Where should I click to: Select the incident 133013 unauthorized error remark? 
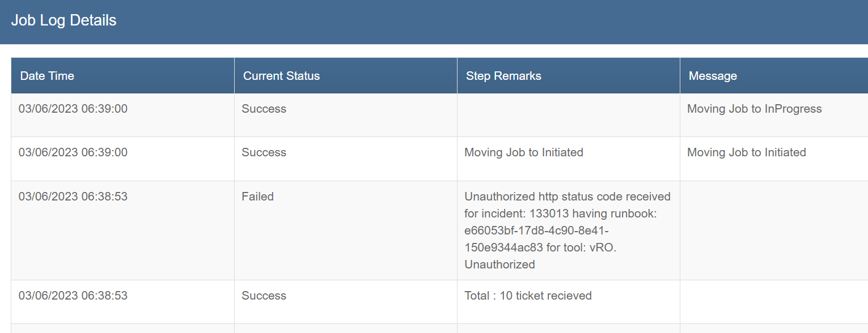click(x=567, y=230)
